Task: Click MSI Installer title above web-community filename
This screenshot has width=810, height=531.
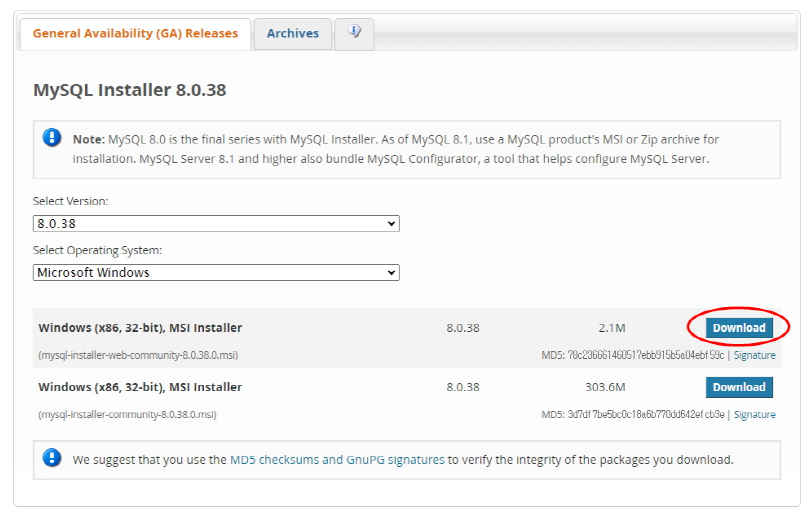Action: (140, 328)
